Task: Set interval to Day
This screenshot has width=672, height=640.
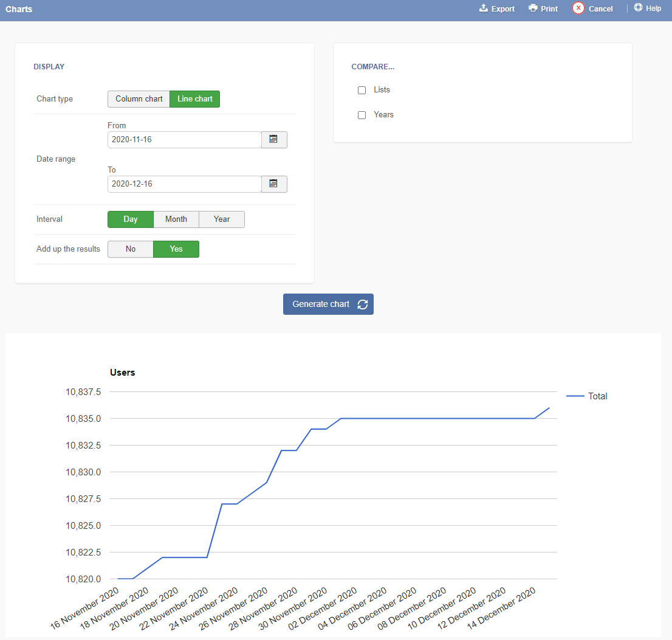Action: coord(130,219)
